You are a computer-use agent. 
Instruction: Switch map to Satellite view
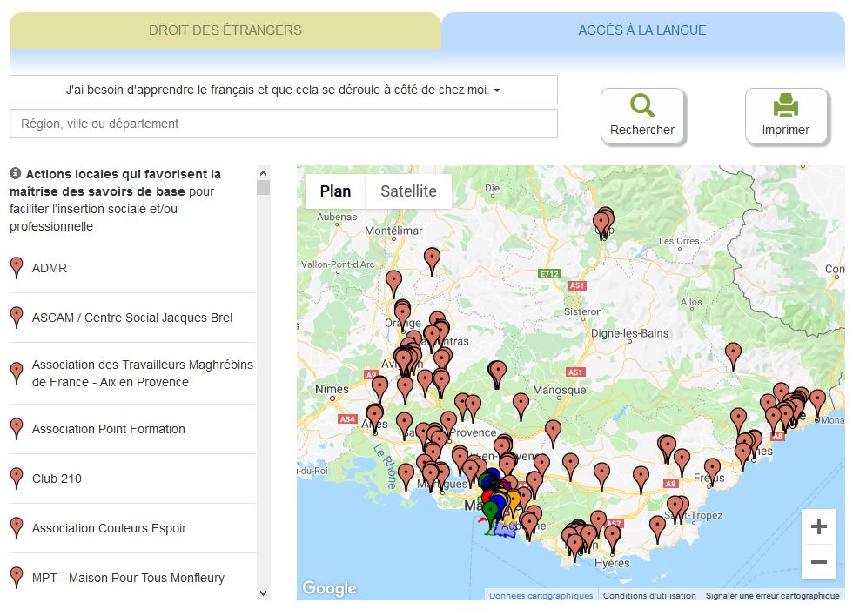[x=408, y=191]
